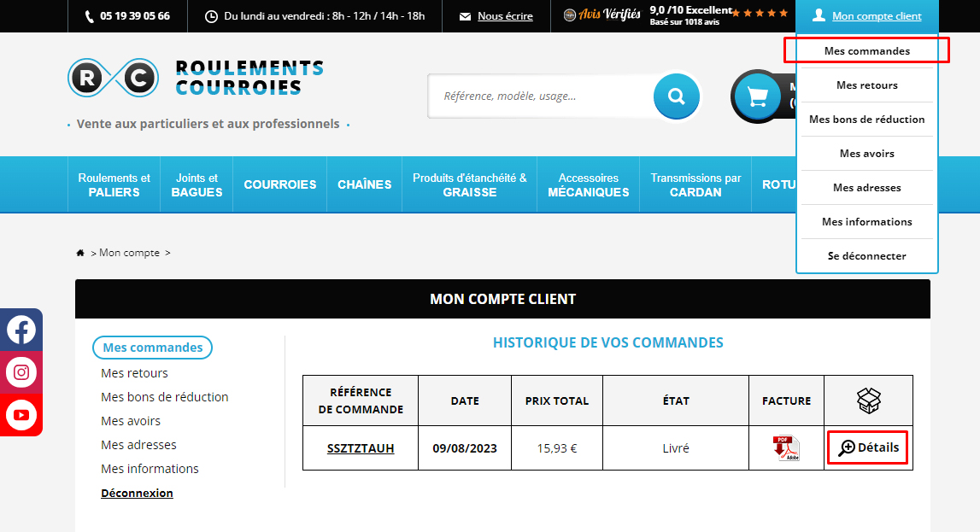Click the Déconnexion sidebar link

click(137, 494)
